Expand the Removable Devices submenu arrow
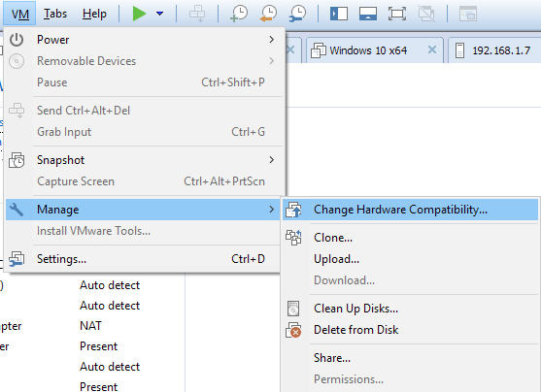This screenshot has height=392, width=541. pyautogui.click(x=272, y=61)
